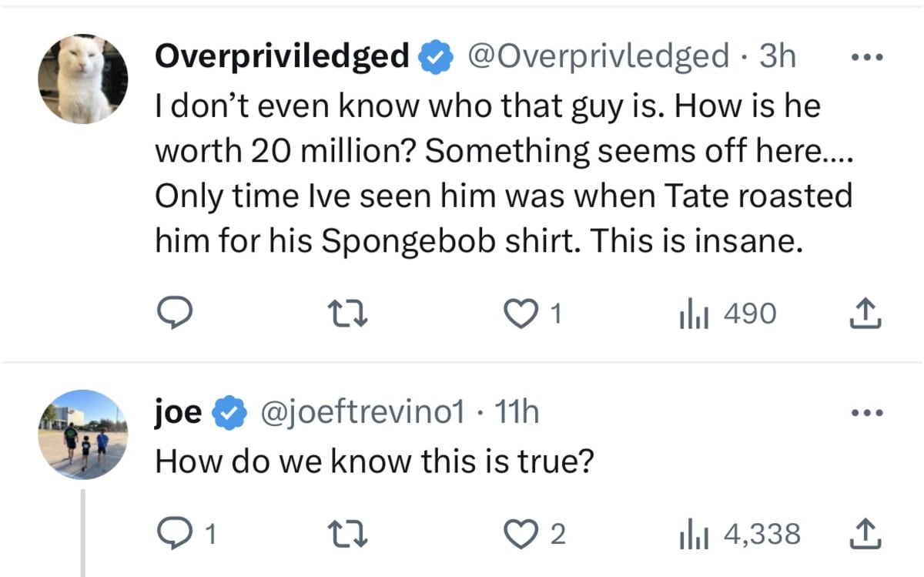Click the view count analytics icon showing 490
The image size is (924, 577).
point(693,313)
